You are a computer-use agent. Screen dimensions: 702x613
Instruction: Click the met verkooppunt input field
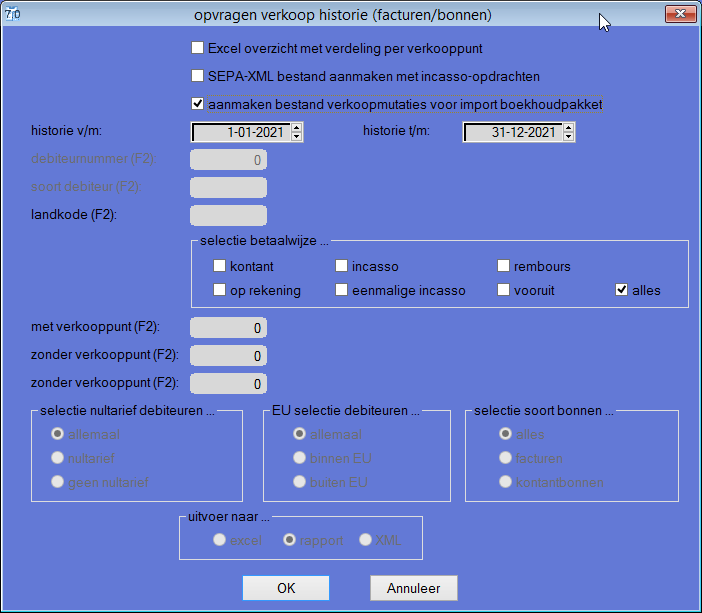(228, 327)
